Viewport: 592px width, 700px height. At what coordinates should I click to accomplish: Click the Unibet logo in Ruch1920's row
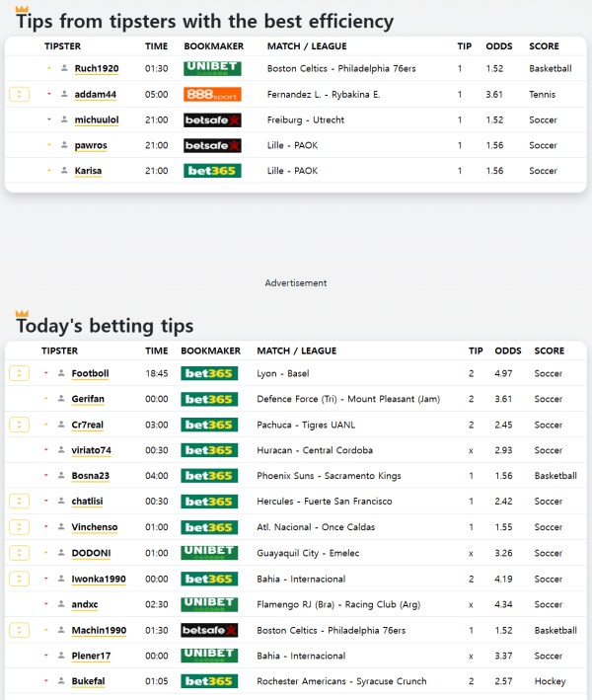(212, 69)
